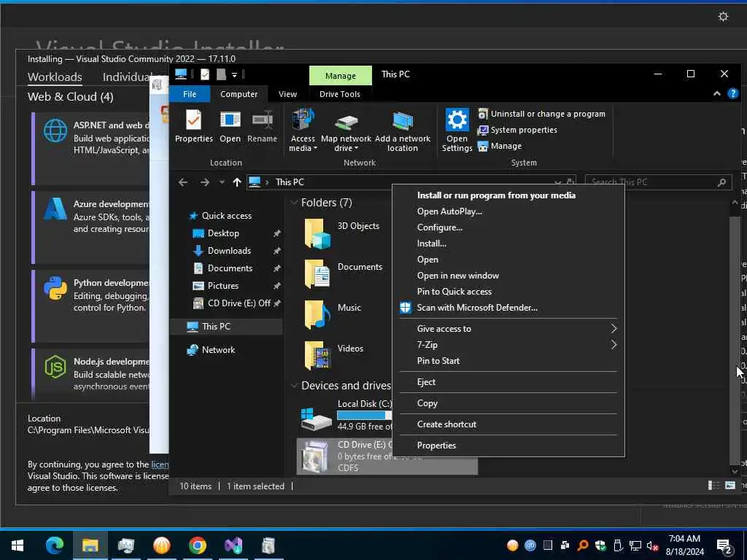This screenshot has height=560, width=747.
Task: Click the Properties ribbon icon
Action: [x=193, y=120]
